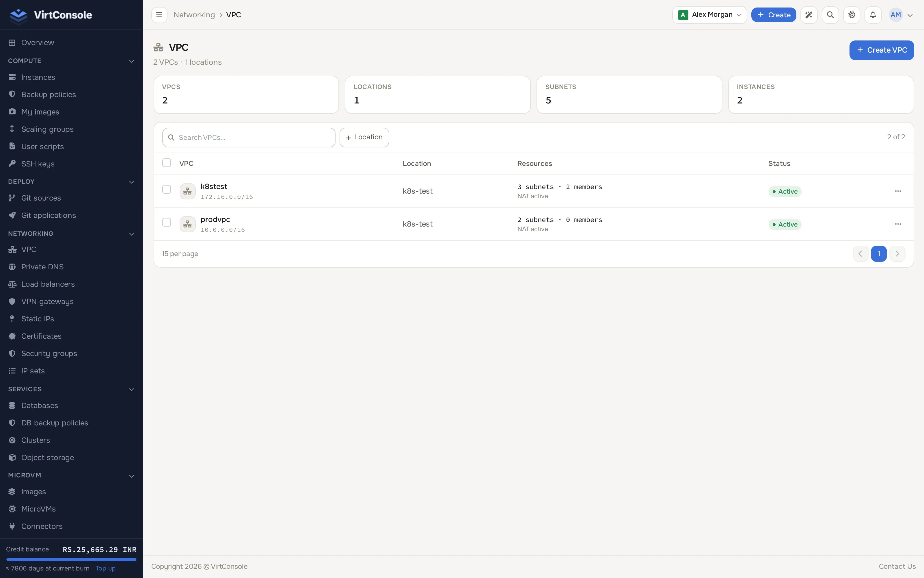Screen dimensions: 924x578
Task: Open the notifications bell icon
Action: pos(873,15)
